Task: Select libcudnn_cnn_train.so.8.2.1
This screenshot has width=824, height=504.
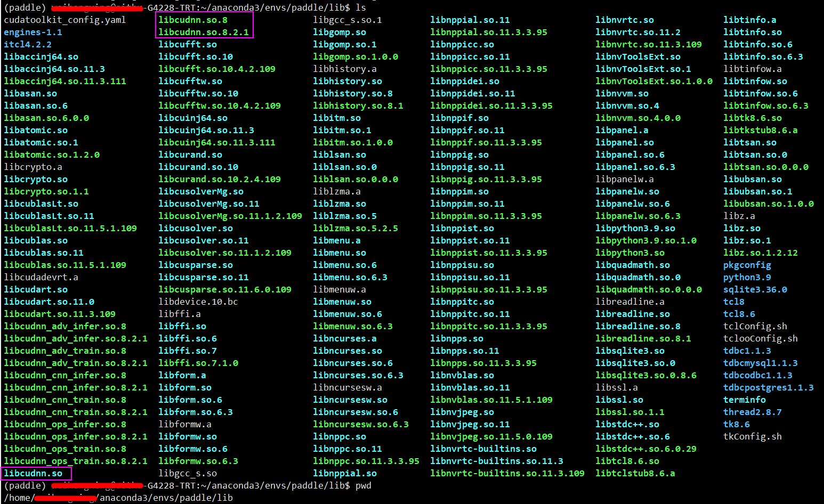Action: click(76, 412)
